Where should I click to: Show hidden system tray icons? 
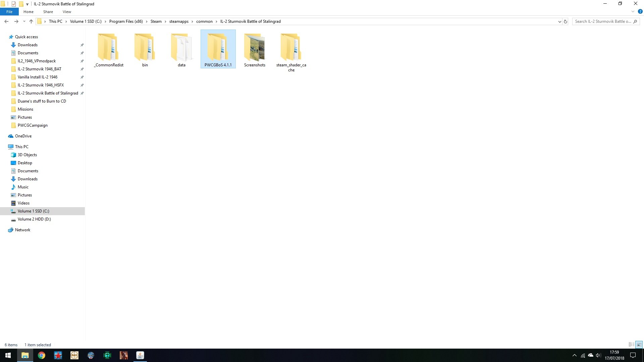pos(575,355)
